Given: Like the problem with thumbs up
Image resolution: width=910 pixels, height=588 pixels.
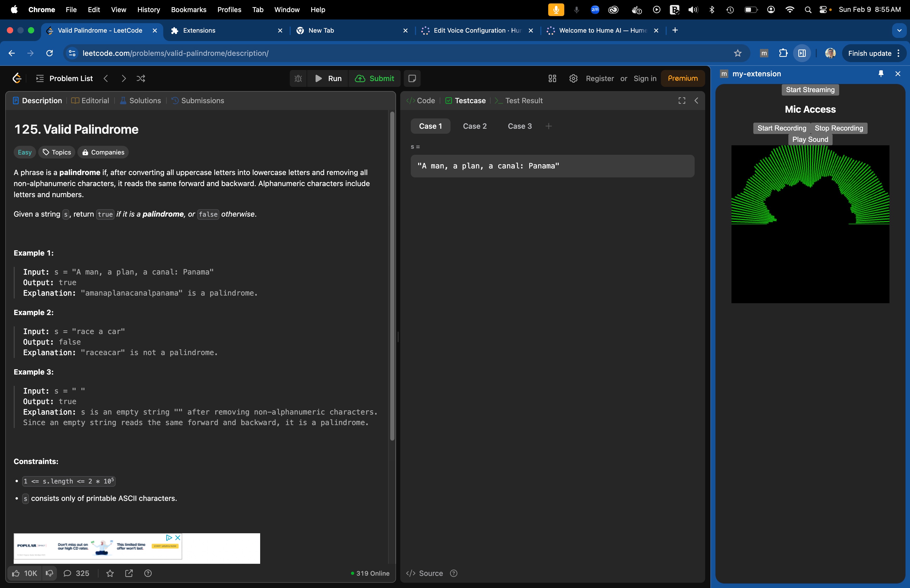Looking at the screenshot, I should point(16,573).
